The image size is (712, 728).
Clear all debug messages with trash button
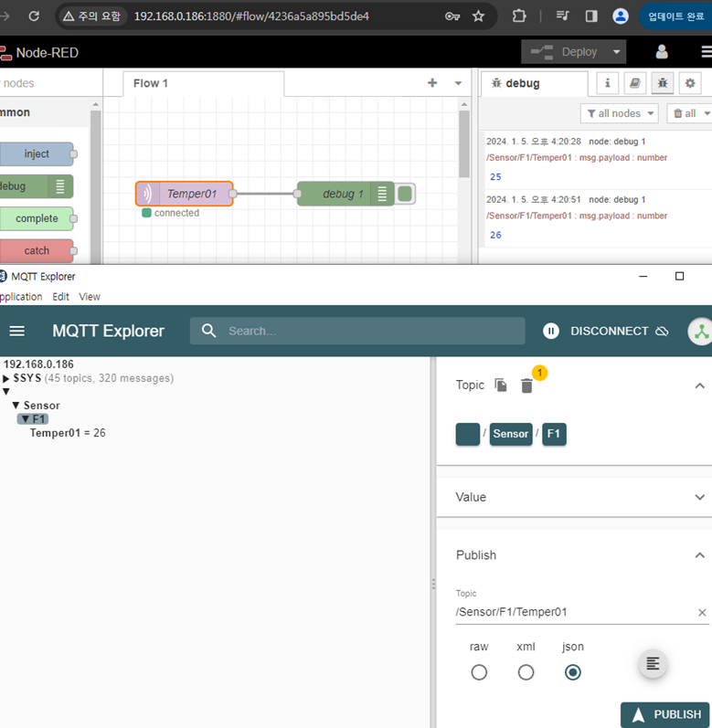point(685,113)
